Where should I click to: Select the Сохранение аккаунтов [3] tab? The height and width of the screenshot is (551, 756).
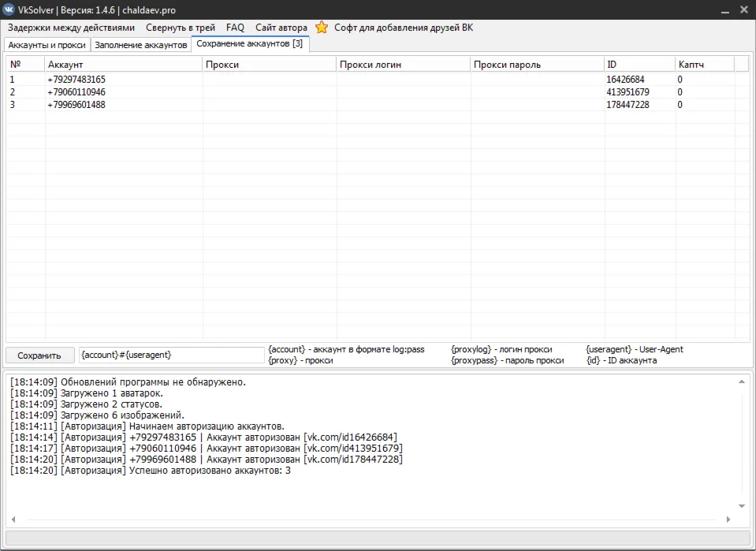tap(250, 44)
